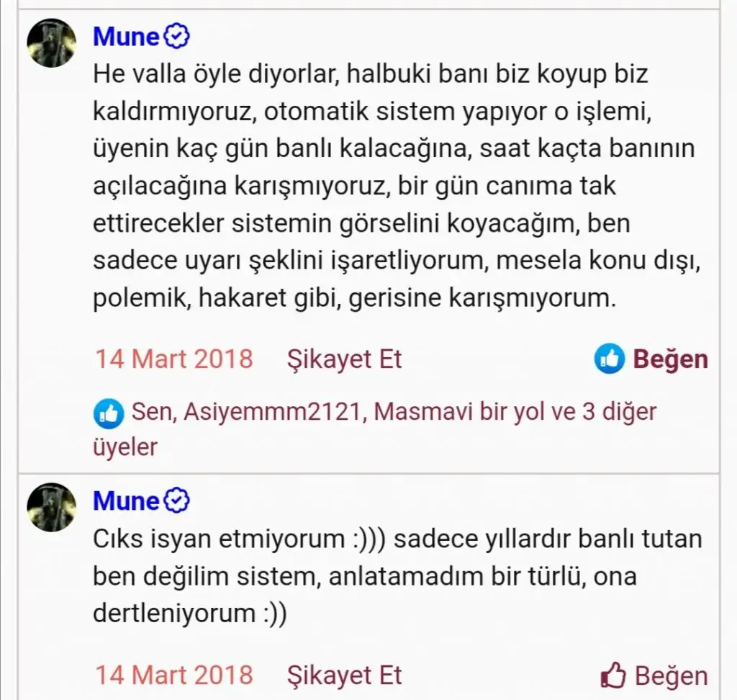This screenshot has width=737, height=700.
Task: Click the verified badge on the "He valla" comment
Action: [177, 36]
